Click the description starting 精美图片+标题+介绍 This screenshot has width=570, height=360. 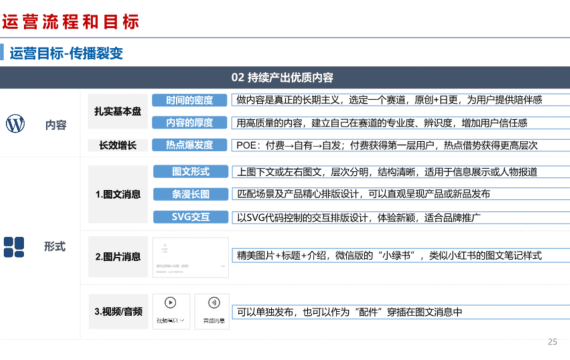click(401, 256)
